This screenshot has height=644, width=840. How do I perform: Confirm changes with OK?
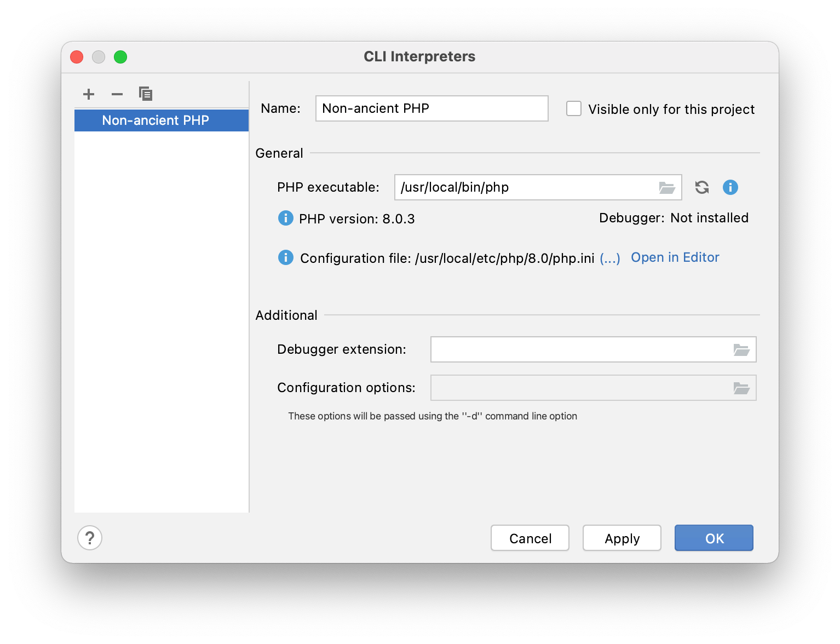(714, 538)
